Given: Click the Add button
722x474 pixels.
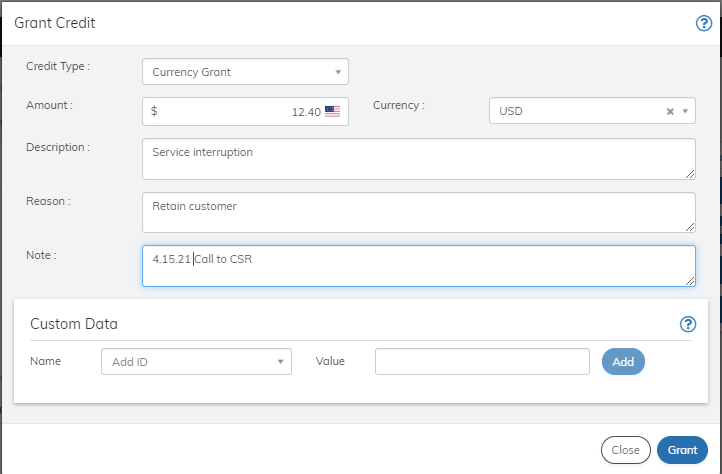Looking at the screenshot, I should [623, 362].
